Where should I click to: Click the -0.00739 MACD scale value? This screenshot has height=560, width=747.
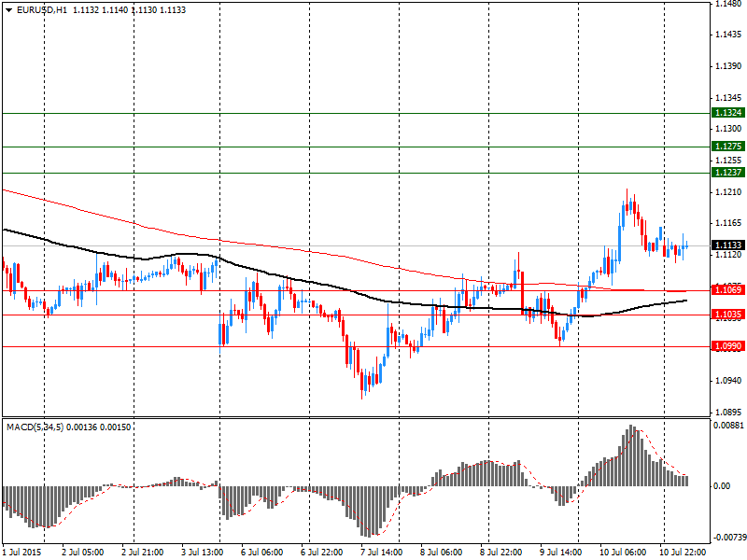(729, 538)
